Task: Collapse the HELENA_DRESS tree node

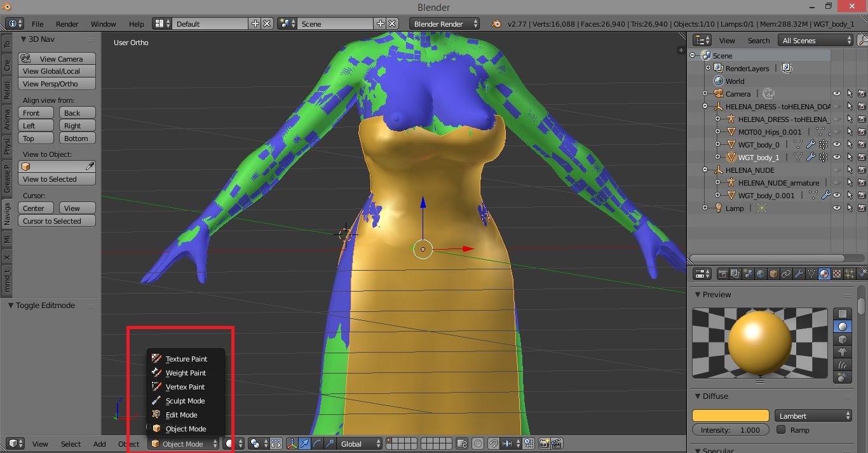Action: click(x=705, y=107)
